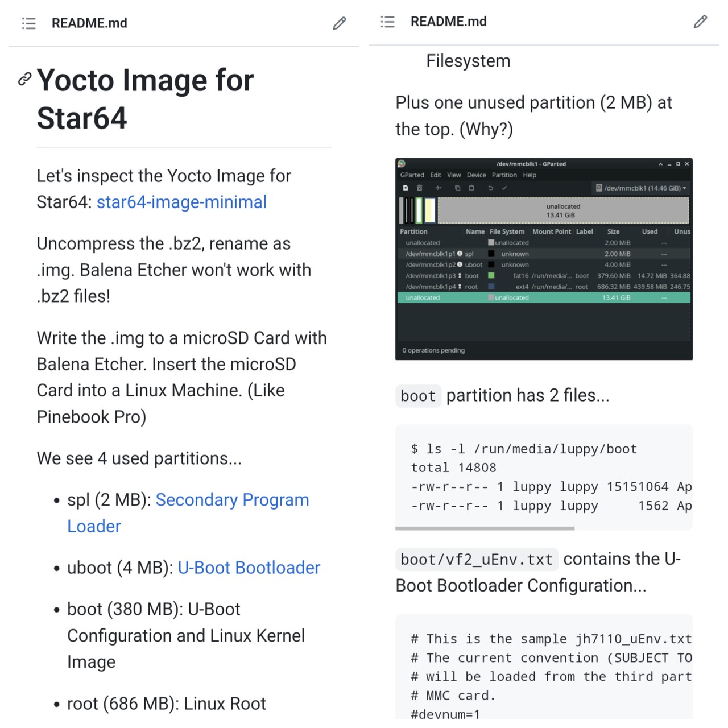
Task: Click the edit pencil in the right README
Action: pos(700,22)
